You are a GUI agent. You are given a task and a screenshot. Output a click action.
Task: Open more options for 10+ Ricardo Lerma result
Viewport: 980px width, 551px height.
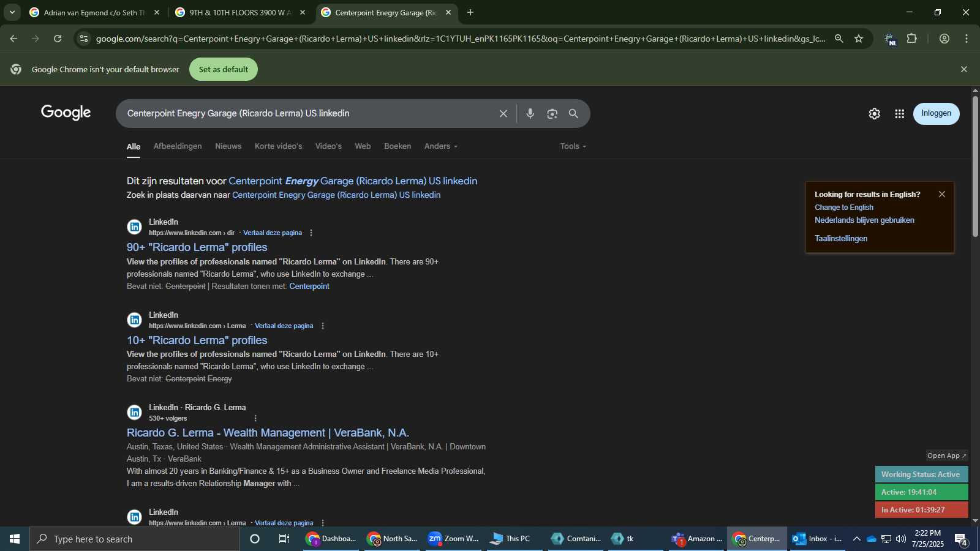click(x=323, y=326)
